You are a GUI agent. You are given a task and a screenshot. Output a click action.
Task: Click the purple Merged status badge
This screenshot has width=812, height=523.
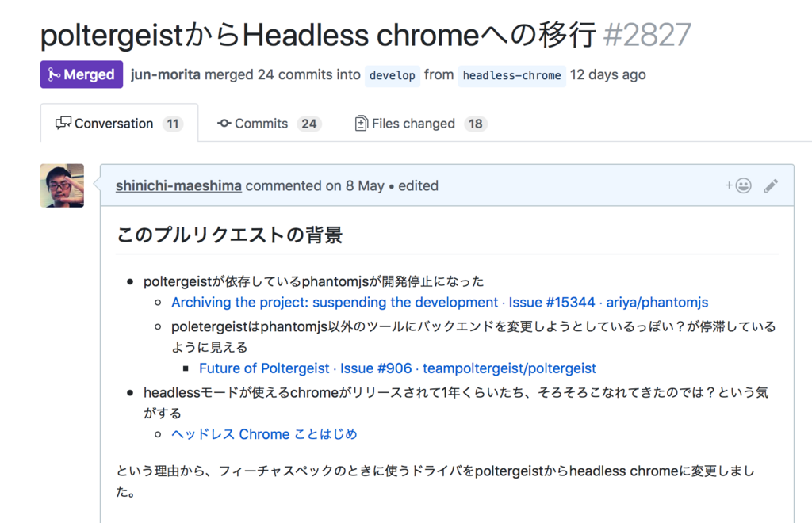coord(82,74)
